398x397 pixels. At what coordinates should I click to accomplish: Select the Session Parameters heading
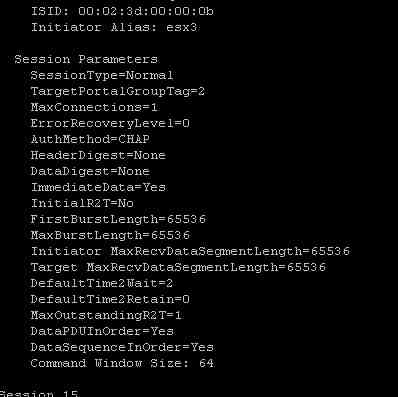(86, 60)
